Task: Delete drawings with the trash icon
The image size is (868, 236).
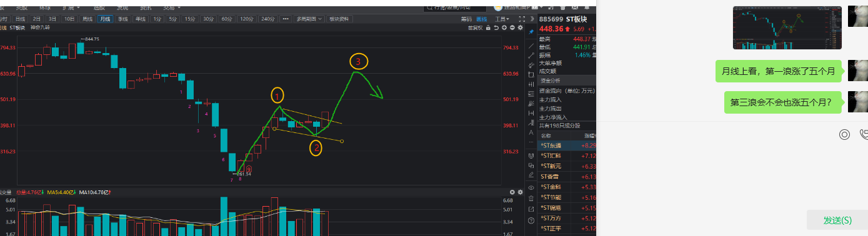Action: coord(531,199)
